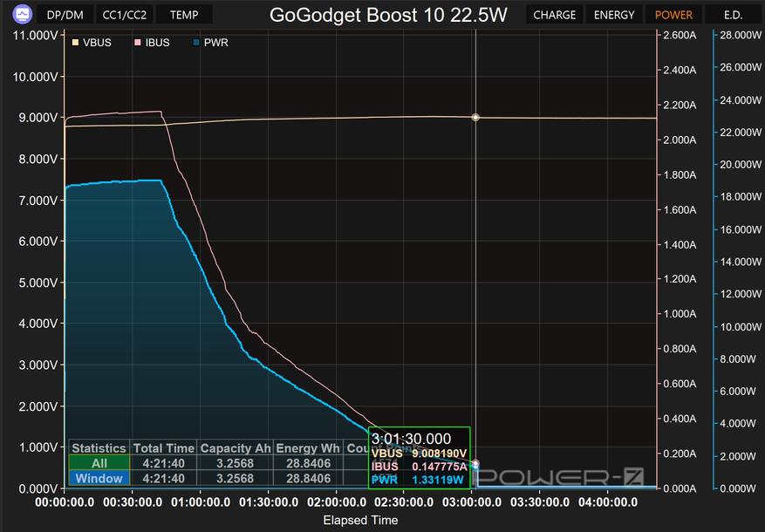This screenshot has height=532, width=765.
Task: Click the Capacity Ah column header
Action: 236,448
